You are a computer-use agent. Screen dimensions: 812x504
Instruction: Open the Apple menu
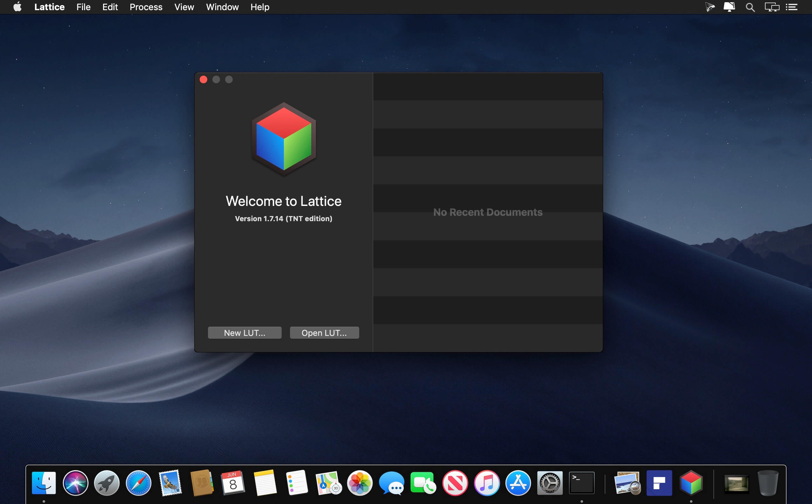tap(17, 7)
